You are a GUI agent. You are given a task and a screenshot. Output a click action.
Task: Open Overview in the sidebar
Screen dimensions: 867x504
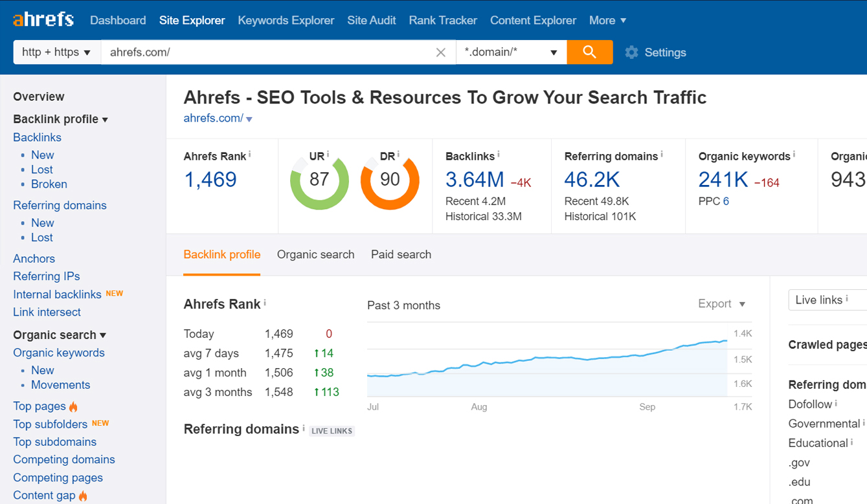coord(39,96)
